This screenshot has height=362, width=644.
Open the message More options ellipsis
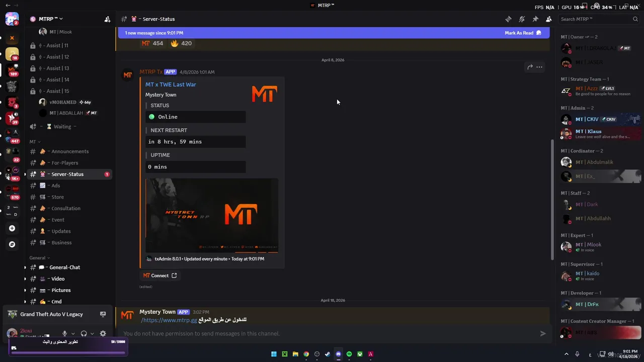539,67
